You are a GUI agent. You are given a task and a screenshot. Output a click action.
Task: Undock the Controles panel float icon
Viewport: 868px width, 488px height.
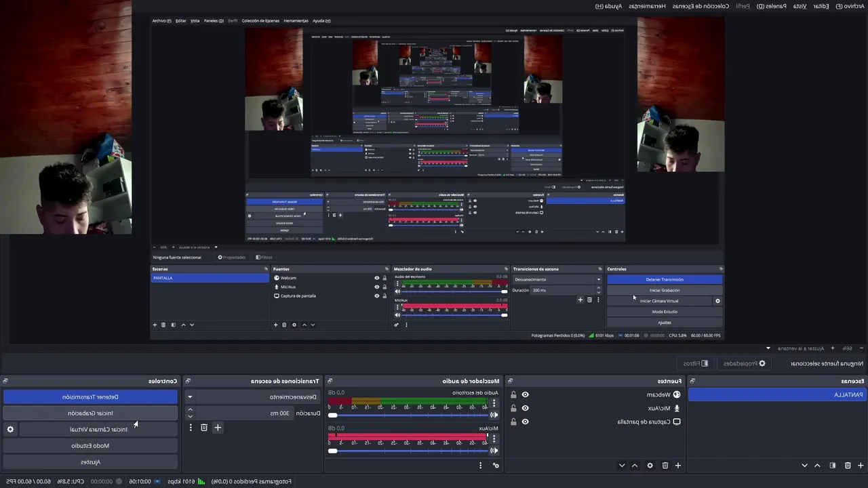(x=5, y=381)
